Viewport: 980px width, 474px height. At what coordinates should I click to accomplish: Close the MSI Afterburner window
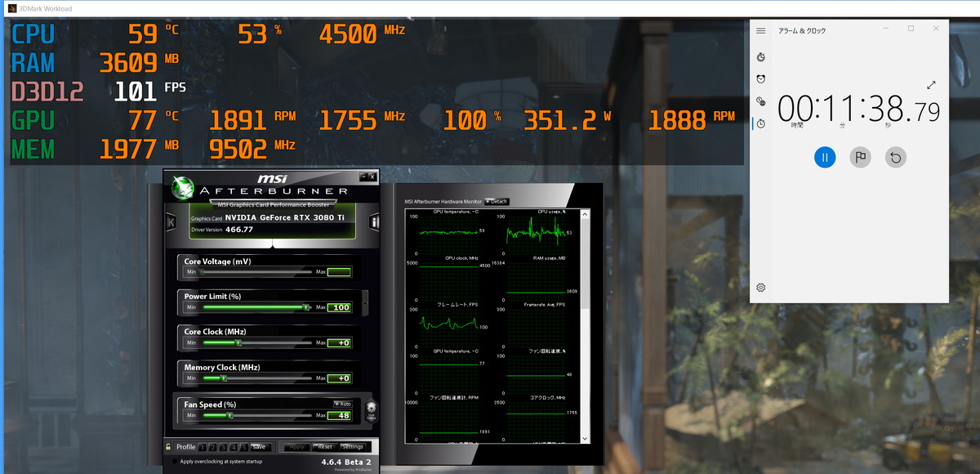coord(372,177)
